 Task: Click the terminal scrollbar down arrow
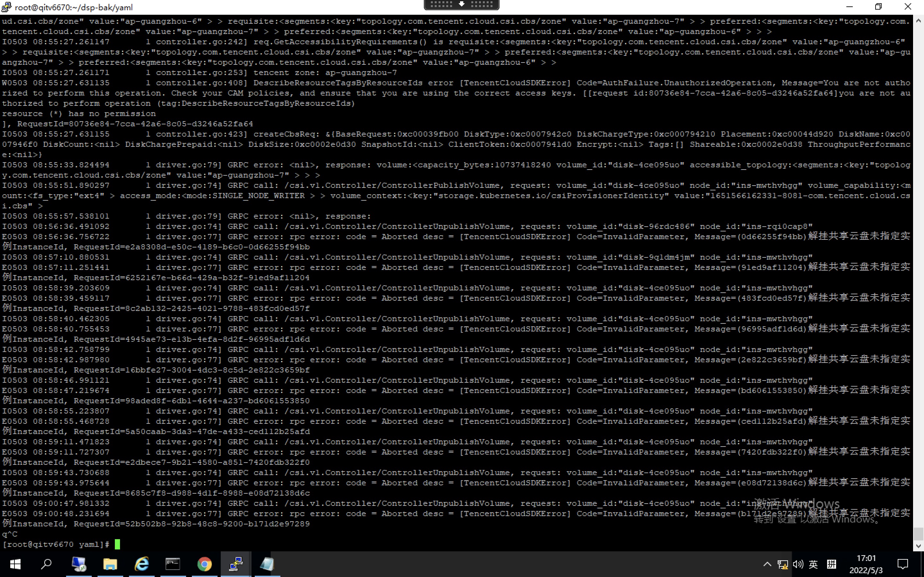click(x=918, y=546)
